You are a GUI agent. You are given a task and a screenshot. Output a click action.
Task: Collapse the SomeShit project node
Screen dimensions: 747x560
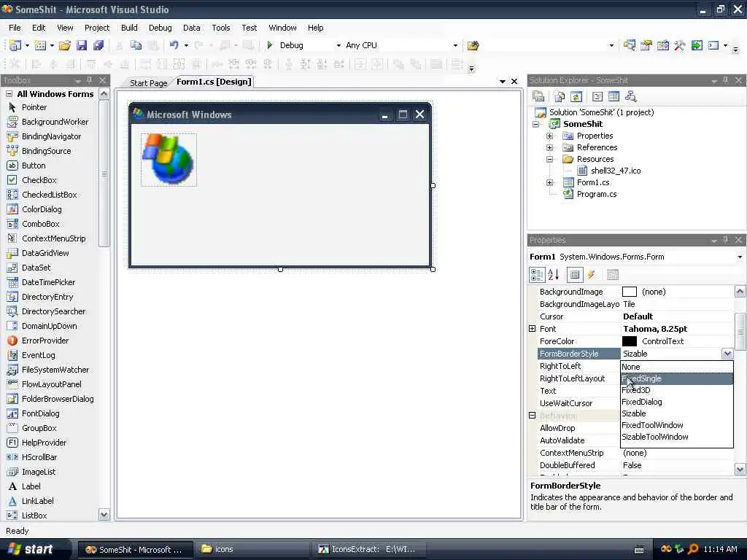[x=535, y=124]
